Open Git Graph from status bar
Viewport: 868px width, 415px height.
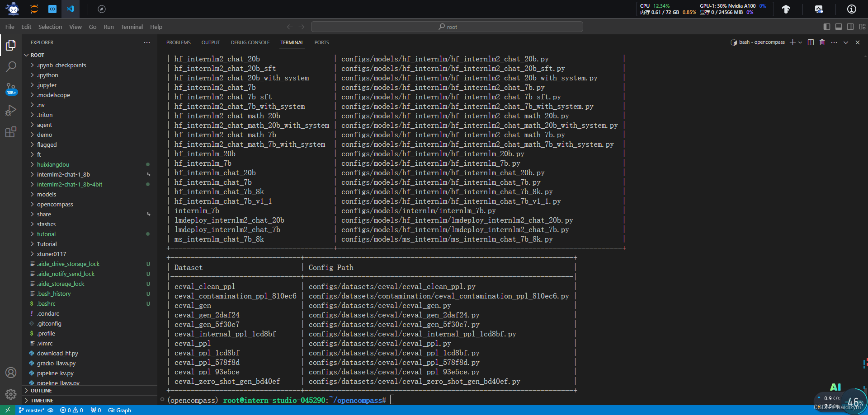coord(119,410)
